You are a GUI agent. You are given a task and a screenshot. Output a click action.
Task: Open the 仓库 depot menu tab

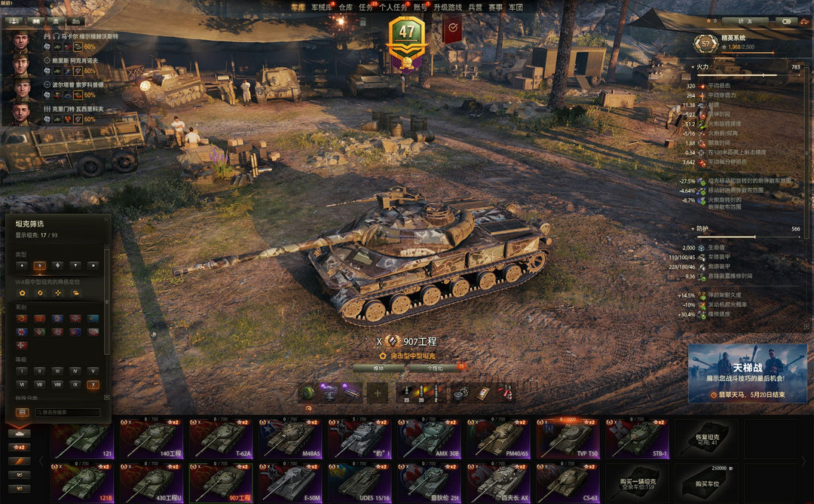pyautogui.click(x=346, y=8)
